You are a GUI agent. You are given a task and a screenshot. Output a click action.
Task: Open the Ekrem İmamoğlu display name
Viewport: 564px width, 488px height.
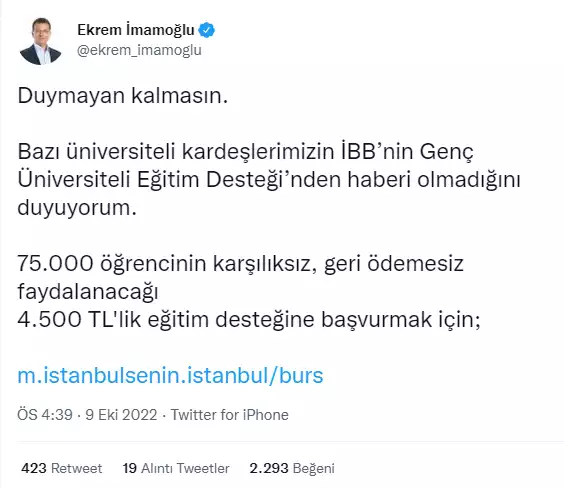click(x=136, y=30)
